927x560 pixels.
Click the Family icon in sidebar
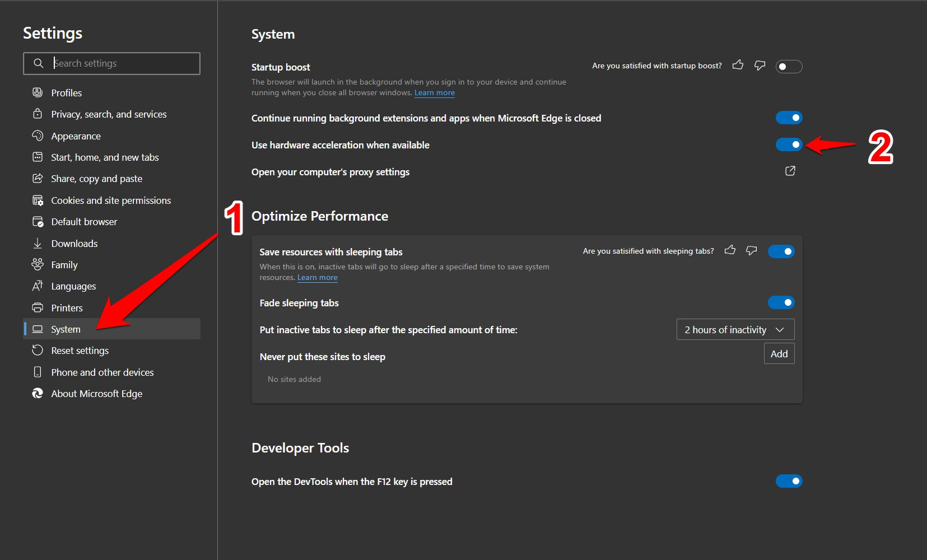pos(38,264)
